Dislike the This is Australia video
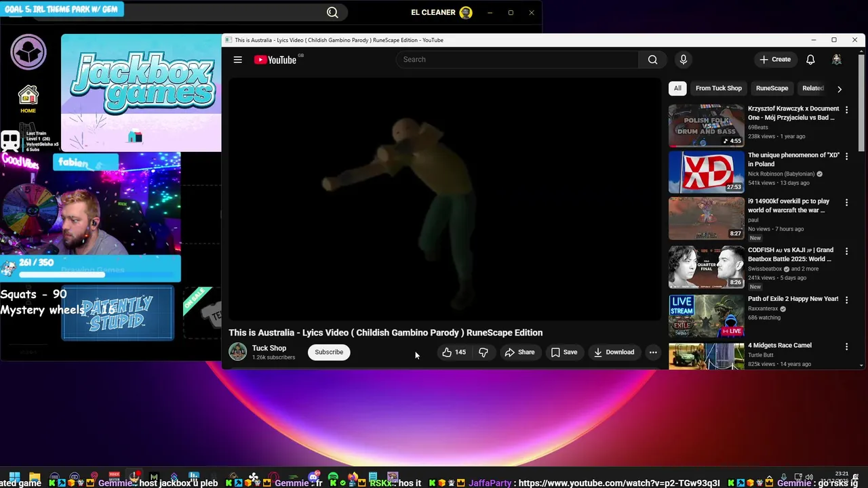 click(x=484, y=352)
